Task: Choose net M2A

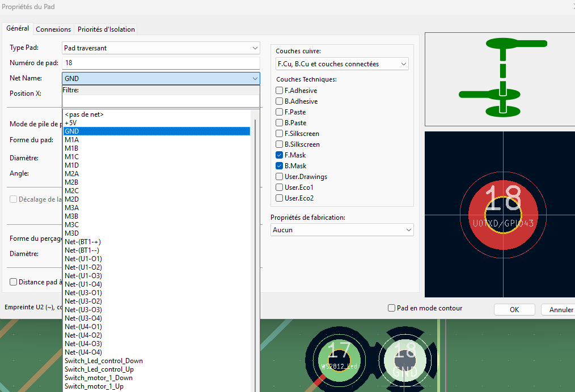Action: [157, 174]
